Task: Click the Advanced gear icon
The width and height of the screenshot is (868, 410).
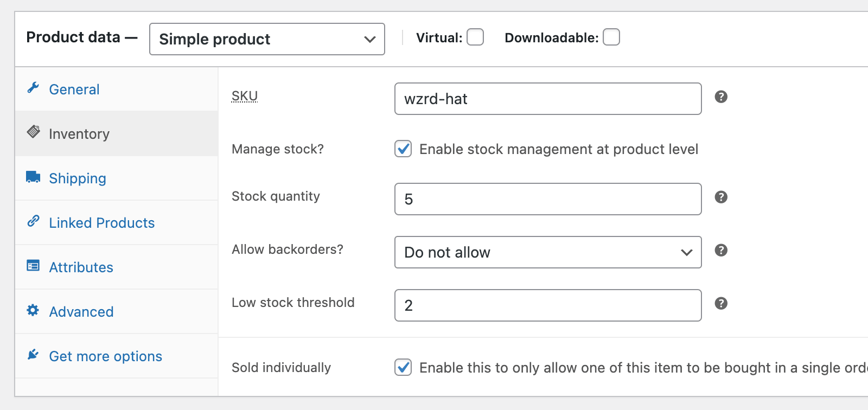Action: 33,310
